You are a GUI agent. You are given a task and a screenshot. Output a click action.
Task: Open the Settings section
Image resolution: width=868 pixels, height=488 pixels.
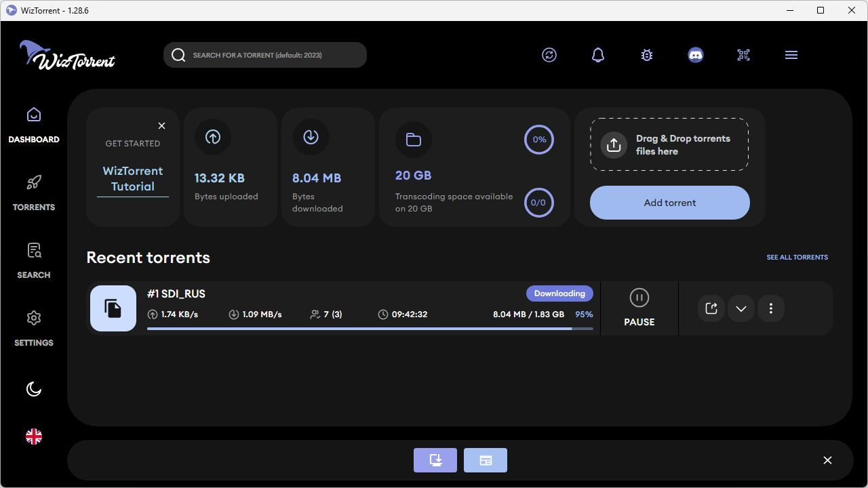click(34, 329)
